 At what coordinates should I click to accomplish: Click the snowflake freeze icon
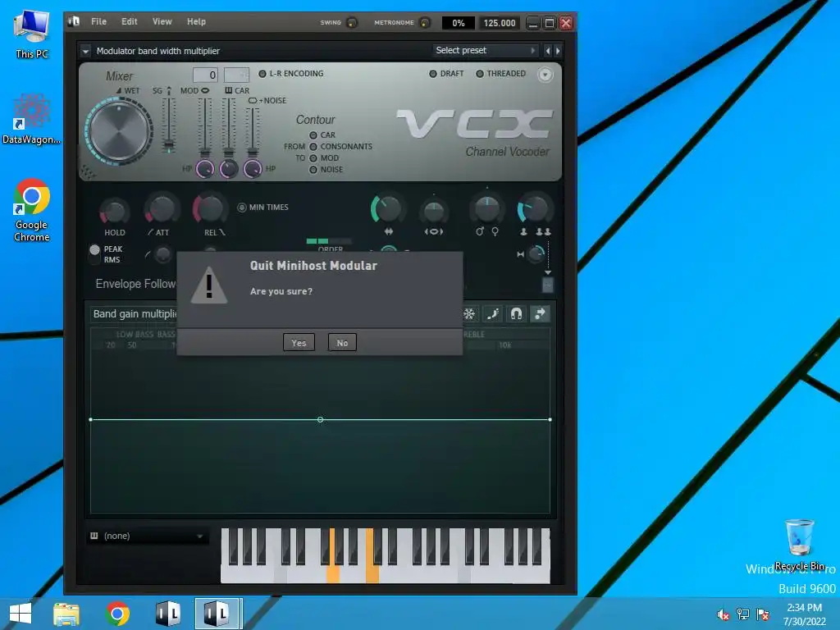click(x=469, y=314)
